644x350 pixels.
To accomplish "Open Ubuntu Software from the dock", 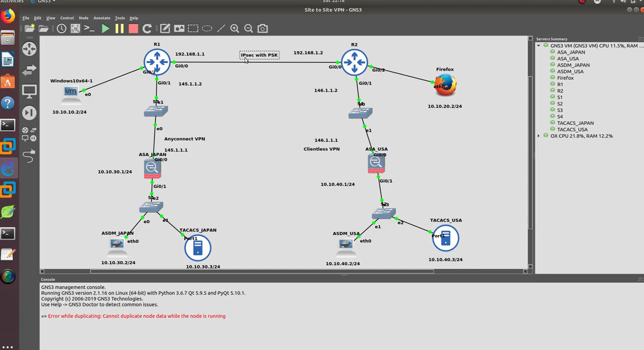I will 8,81.
